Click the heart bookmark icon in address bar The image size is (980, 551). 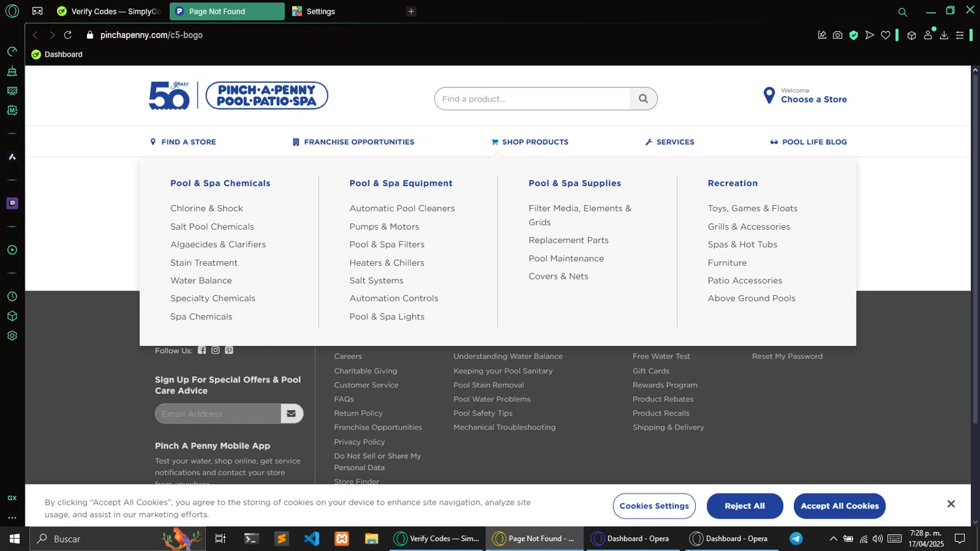(x=885, y=35)
